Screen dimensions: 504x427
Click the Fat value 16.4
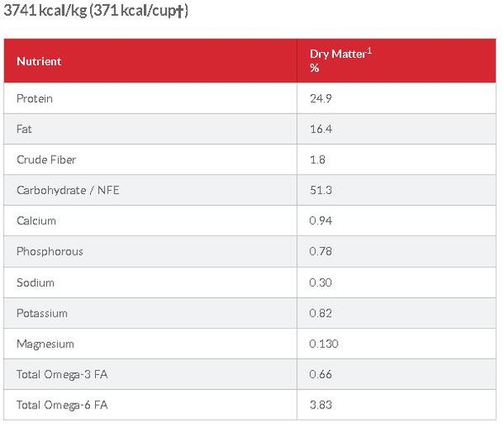pyautogui.click(x=321, y=129)
